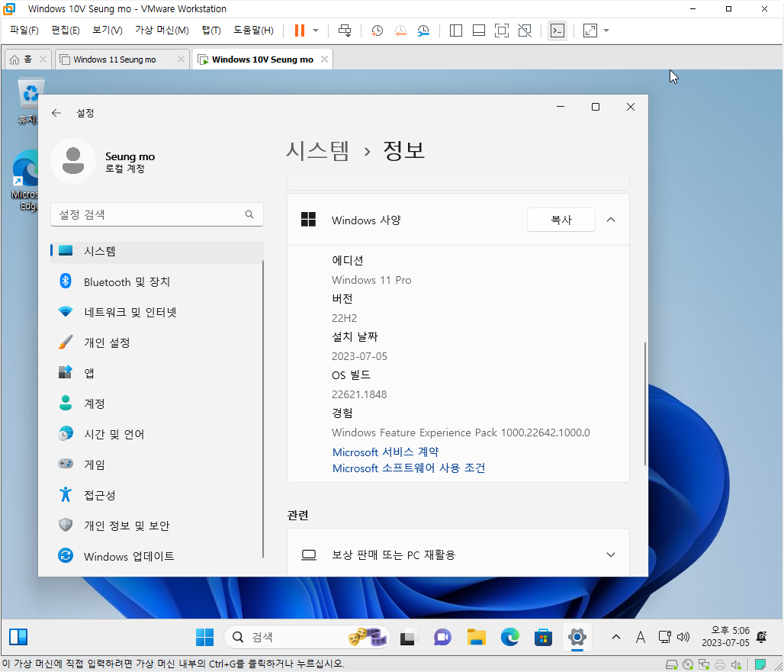The image size is (784, 672).
Task: Enter full screen mode icon
Action: coord(502,31)
